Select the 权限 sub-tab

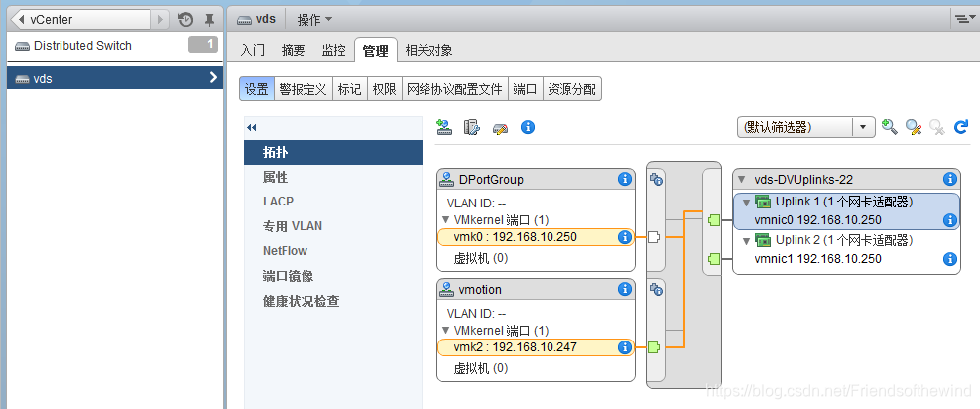tap(385, 89)
